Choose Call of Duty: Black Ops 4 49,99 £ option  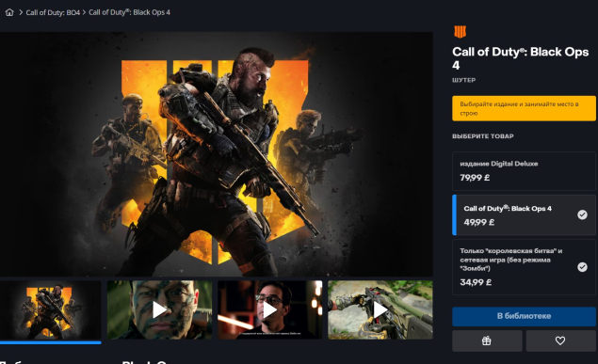[524, 215]
